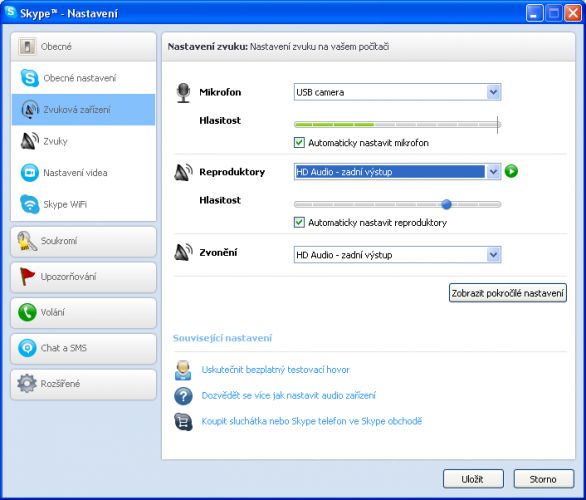This screenshot has width=586, height=500.
Task: Click the Soukromí padlock icon
Action: click(x=27, y=241)
